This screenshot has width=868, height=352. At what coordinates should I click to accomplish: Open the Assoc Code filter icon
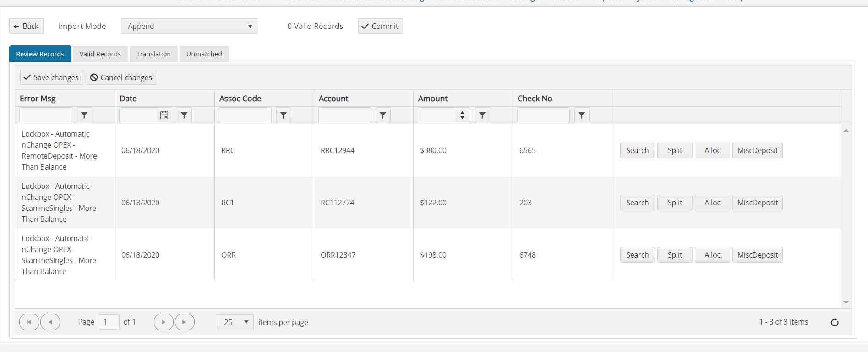pos(284,115)
